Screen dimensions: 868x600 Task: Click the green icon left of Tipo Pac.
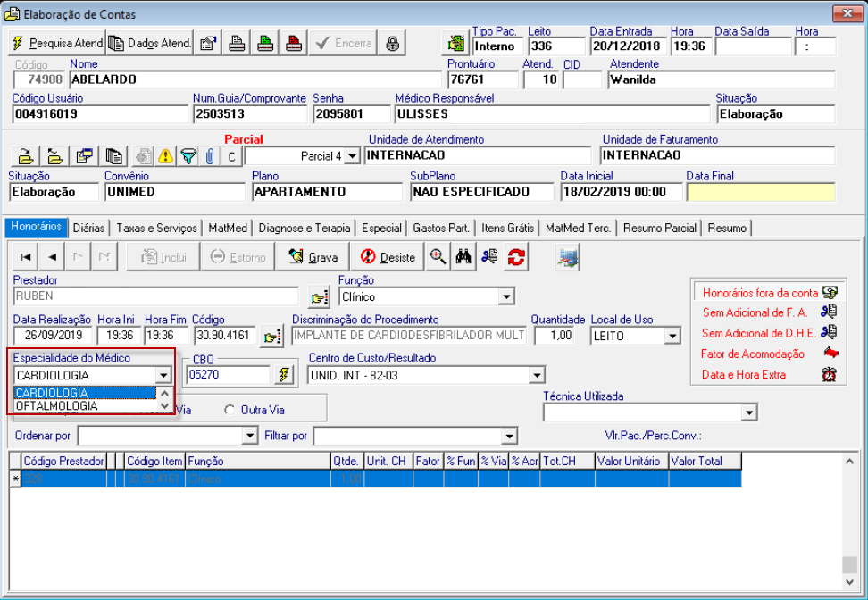455,43
